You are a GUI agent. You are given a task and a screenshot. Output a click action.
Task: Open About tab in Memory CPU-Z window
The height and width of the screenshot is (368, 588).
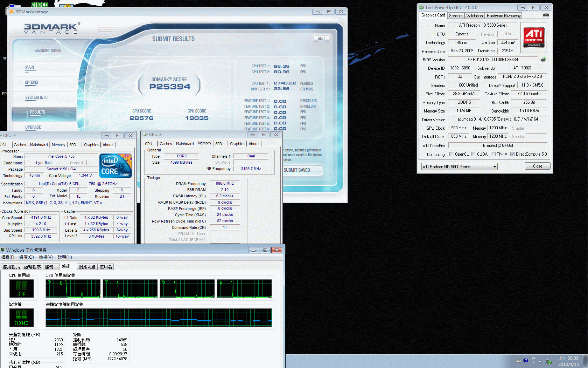(x=254, y=144)
